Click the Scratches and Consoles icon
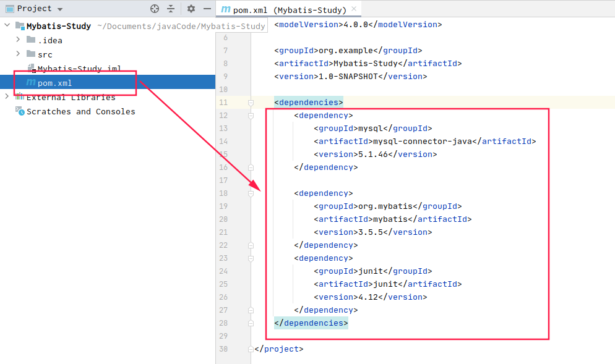The height and width of the screenshot is (364, 615). [20, 111]
